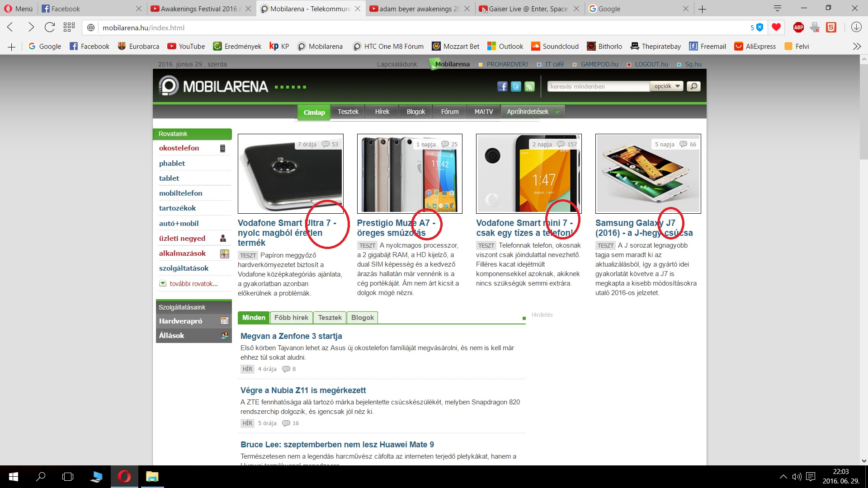Switch to the Tesztek news filter tab
868x488 pixels.
[x=330, y=318]
